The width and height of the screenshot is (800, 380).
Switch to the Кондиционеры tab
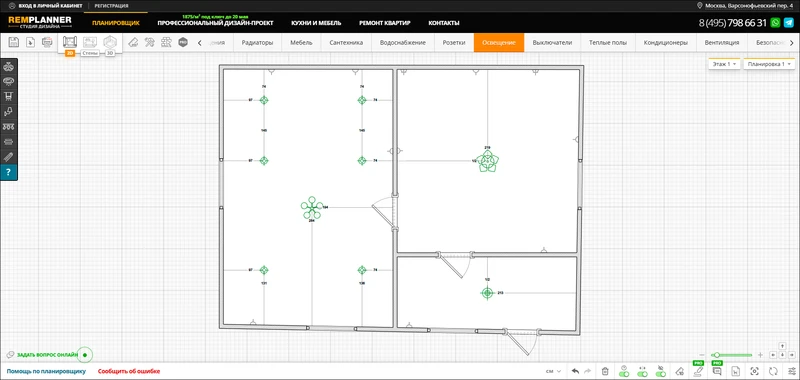tap(666, 42)
